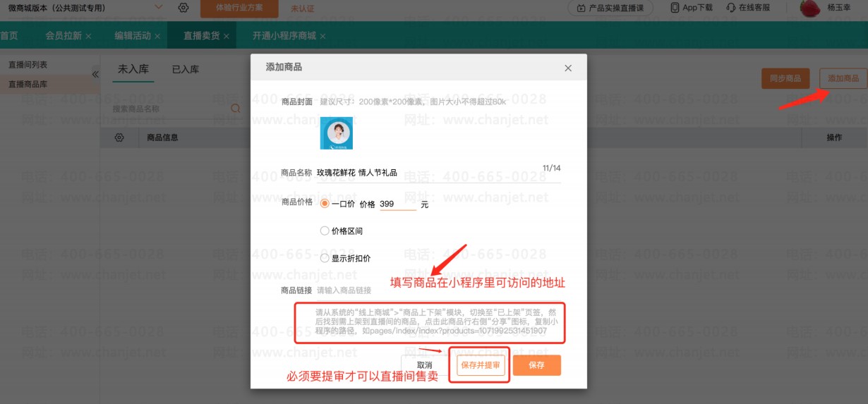Click the 未认证 status link
The image size is (868, 404).
click(x=303, y=8)
